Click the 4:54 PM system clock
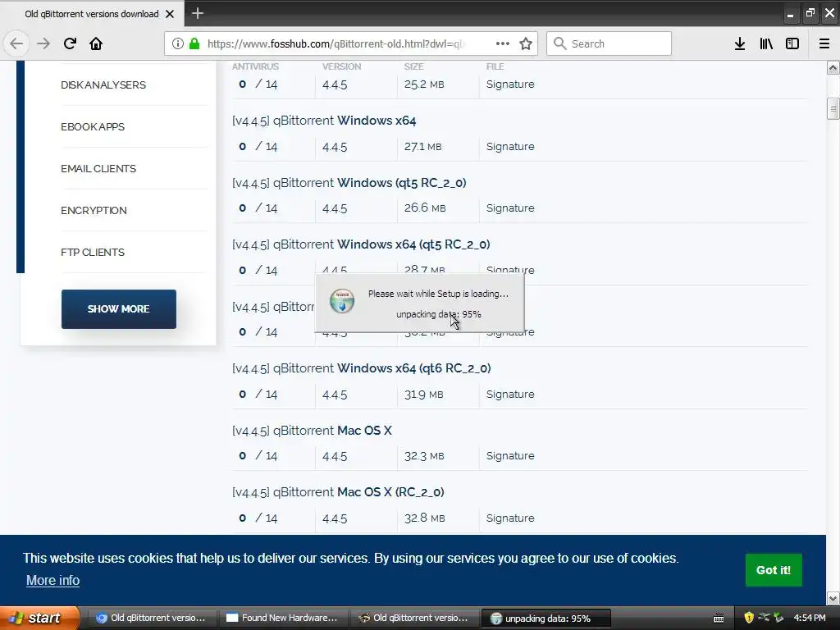Viewport: 840px width, 630px height. click(x=810, y=618)
